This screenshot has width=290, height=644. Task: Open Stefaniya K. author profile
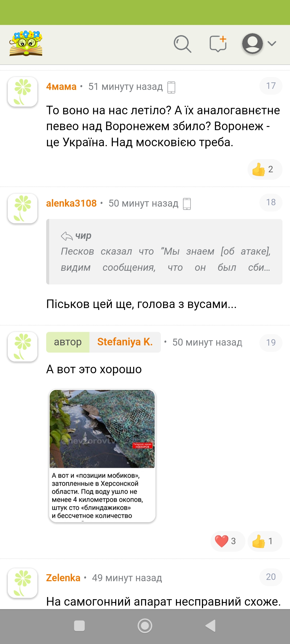[x=125, y=342]
